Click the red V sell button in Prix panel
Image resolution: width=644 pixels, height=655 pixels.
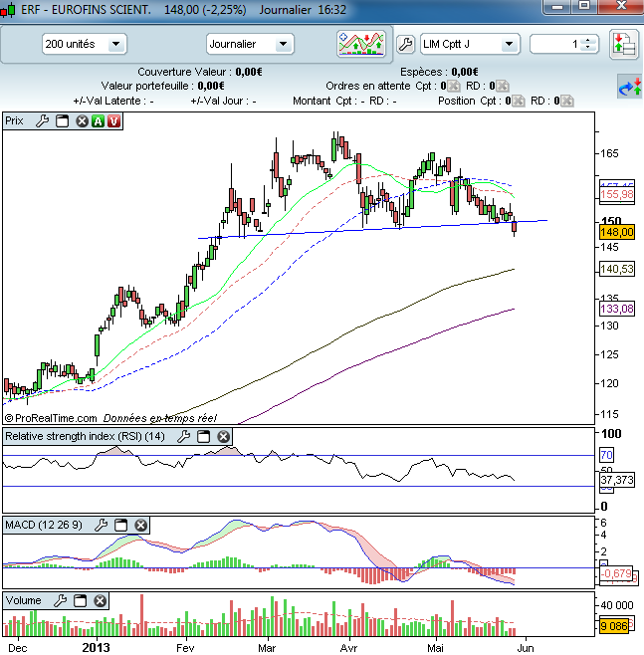click(114, 121)
